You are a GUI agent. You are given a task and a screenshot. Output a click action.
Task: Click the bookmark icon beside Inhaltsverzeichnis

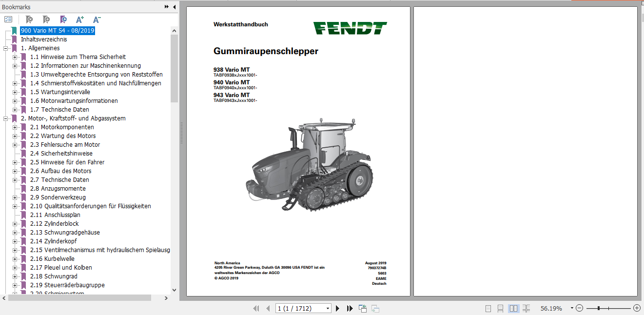[x=15, y=39]
